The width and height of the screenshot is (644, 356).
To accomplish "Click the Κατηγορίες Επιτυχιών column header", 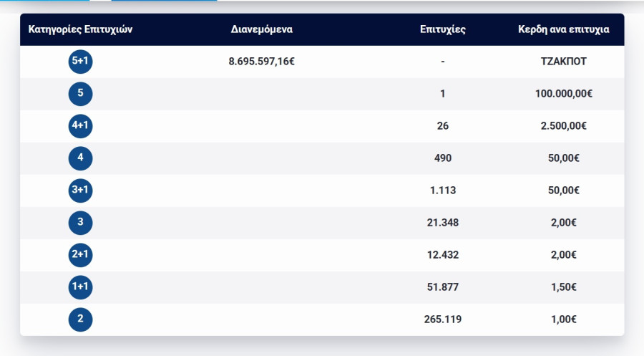I will (80, 30).
